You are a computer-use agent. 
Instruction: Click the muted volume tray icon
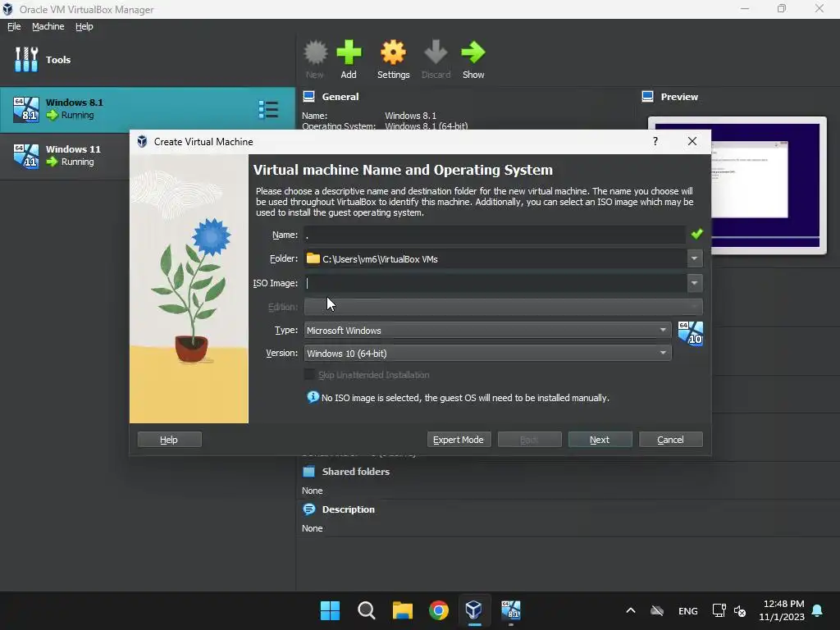tap(740, 610)
